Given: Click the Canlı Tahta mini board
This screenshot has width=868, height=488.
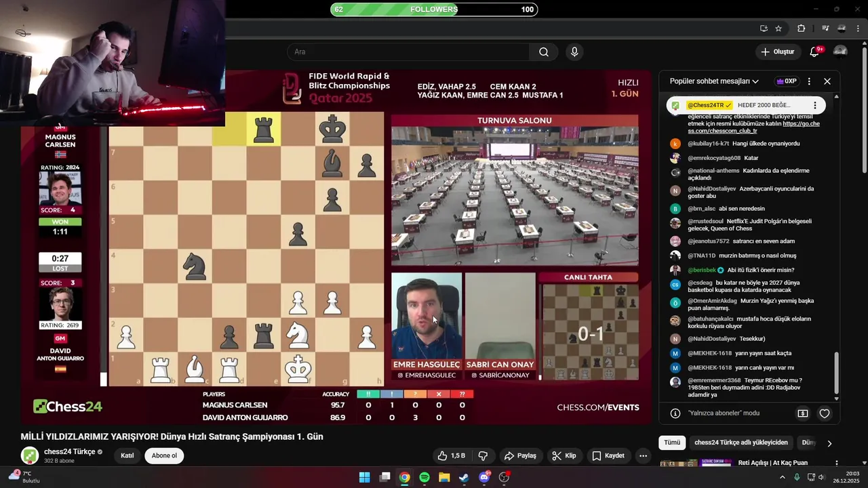Looking at the screenshot, I should click(591, 332).
